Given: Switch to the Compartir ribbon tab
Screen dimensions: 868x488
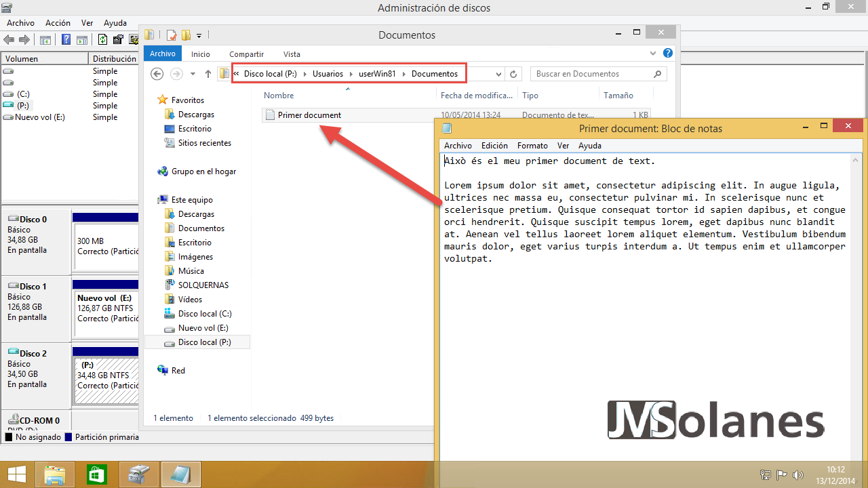Looking at the screenshot, I should click(x=247, y=54).
